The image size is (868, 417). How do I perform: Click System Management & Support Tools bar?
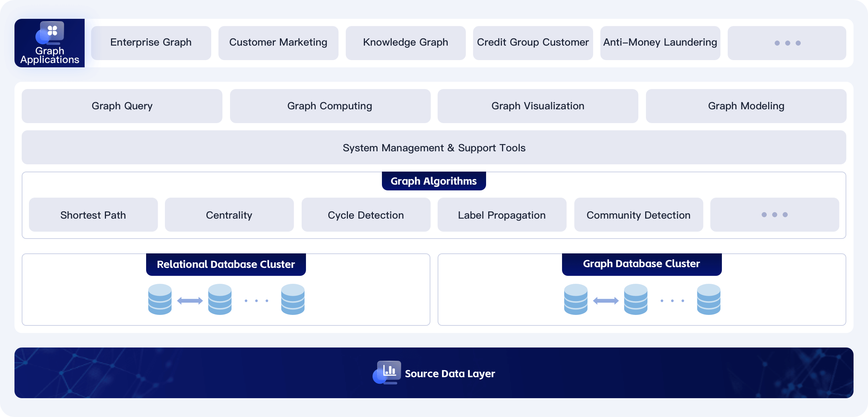[x=434, y=147]
